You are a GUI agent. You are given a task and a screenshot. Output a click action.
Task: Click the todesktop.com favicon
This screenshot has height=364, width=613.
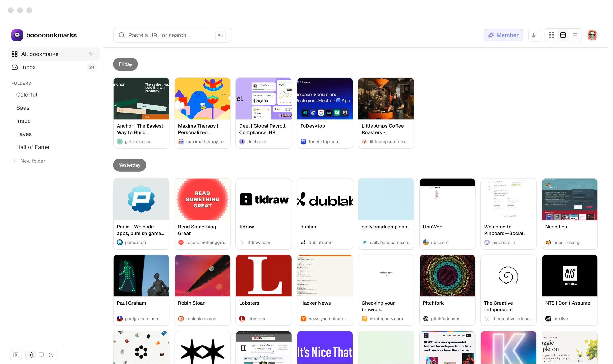pyautogui.click(x=303, y=141)
